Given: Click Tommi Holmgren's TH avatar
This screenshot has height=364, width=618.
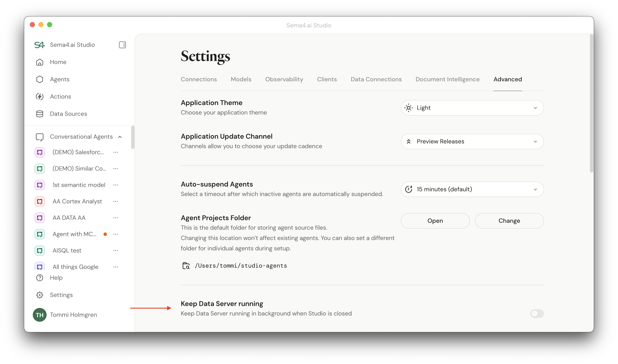Looking at the screenshot, I should pyautogui.click(x=39, y=315).
